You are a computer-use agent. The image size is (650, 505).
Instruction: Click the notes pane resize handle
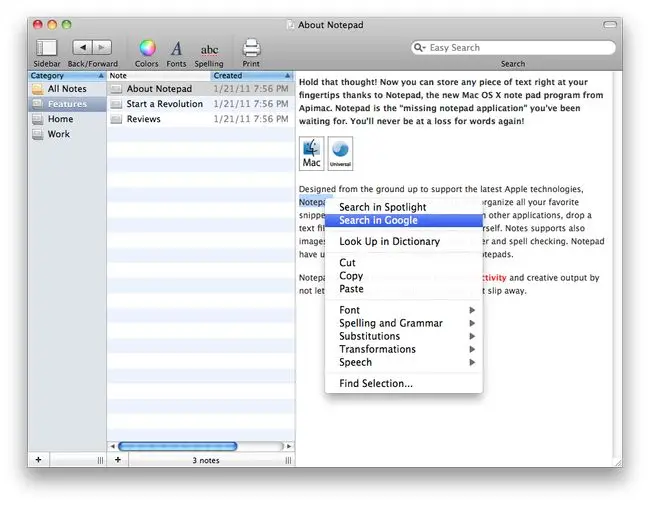pos(289,460)
